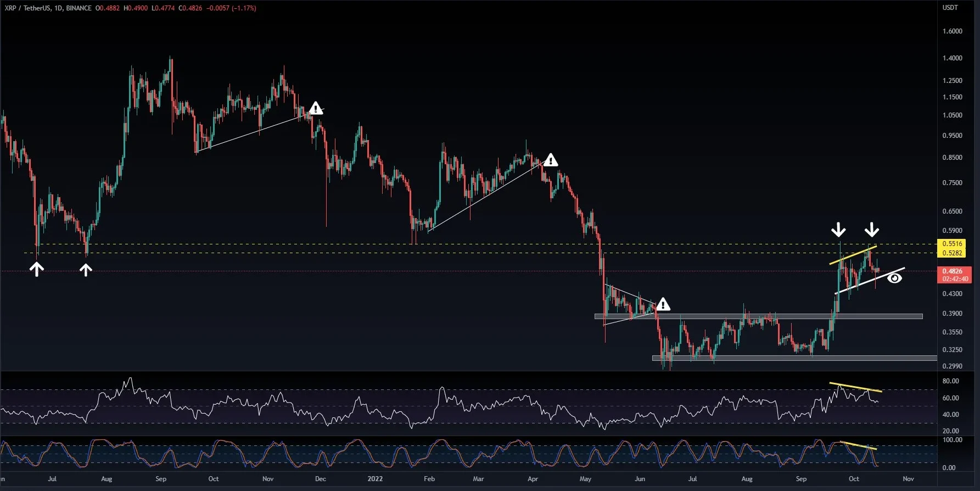Click the close value C0.4826

click(191, 8)
